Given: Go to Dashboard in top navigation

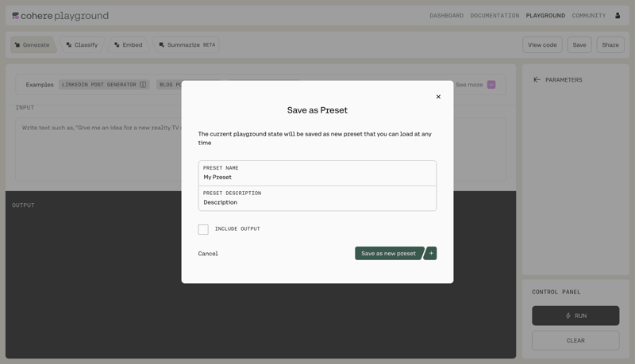Looking at the screenshot, I should pos(446,15).
